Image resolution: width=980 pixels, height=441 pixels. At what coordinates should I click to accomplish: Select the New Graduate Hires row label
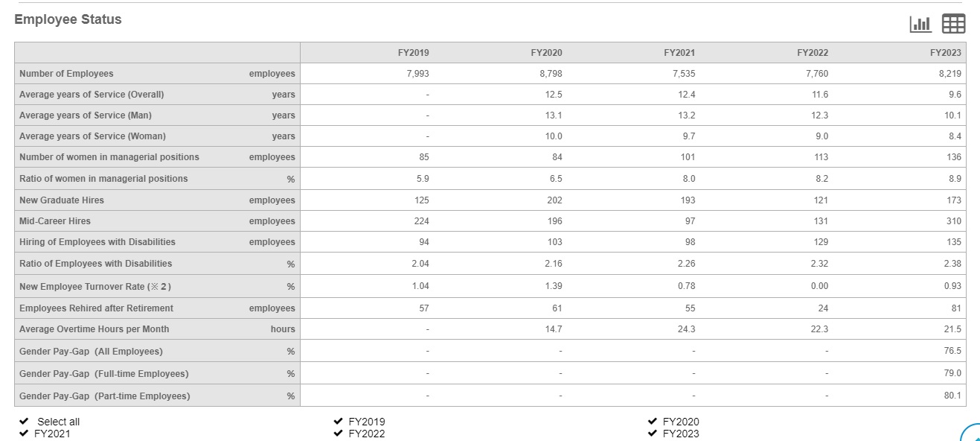(x=62, y=200)
